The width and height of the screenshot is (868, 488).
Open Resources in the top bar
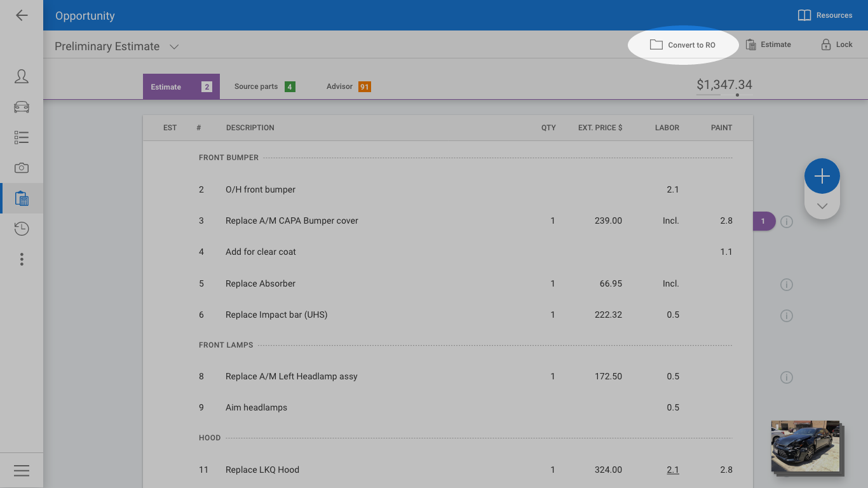pos(825,15)
